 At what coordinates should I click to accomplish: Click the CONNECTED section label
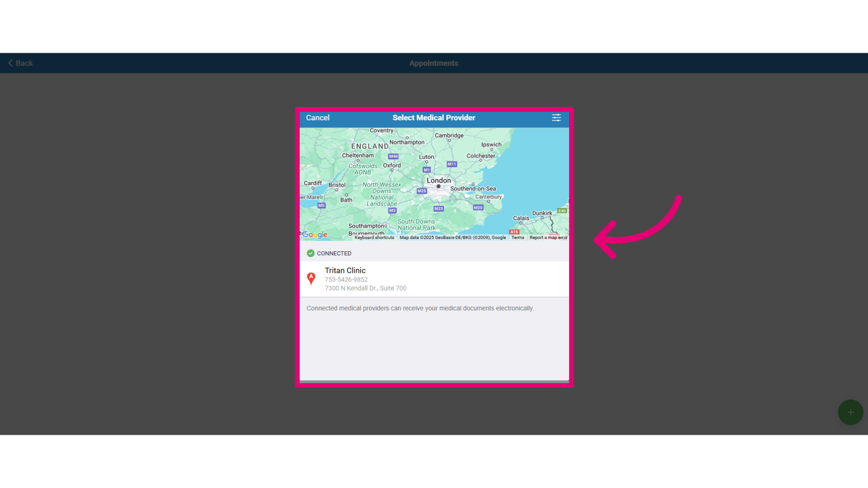334,253
